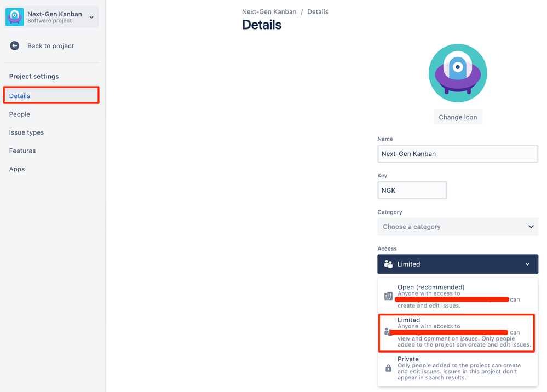Open the Details settings page
547x392 pixels.
point(51,96)
